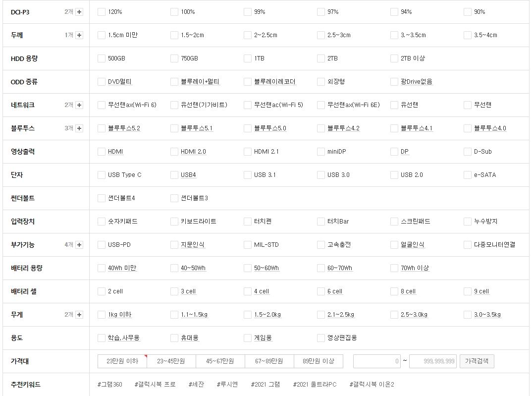Viewport: 532px width, 396px height.
Task: Select the 60~70Wh battery checkbox
Action: coord(321,268)
